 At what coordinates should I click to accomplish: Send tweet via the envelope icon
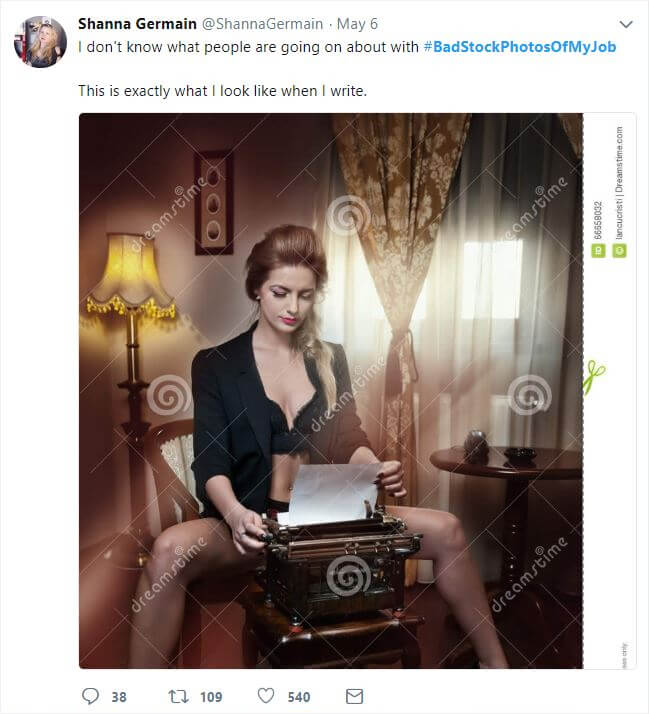pyautogui.click(x=354, y=696)
